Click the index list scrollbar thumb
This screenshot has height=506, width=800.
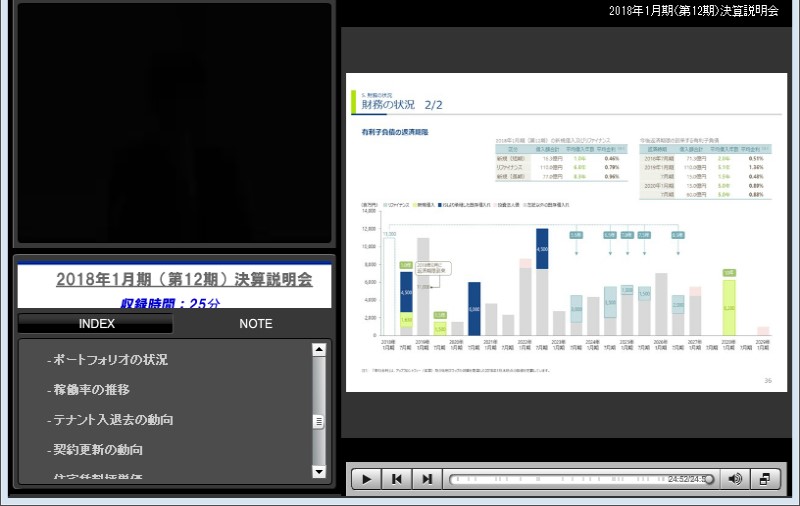[x=319, y=421]
